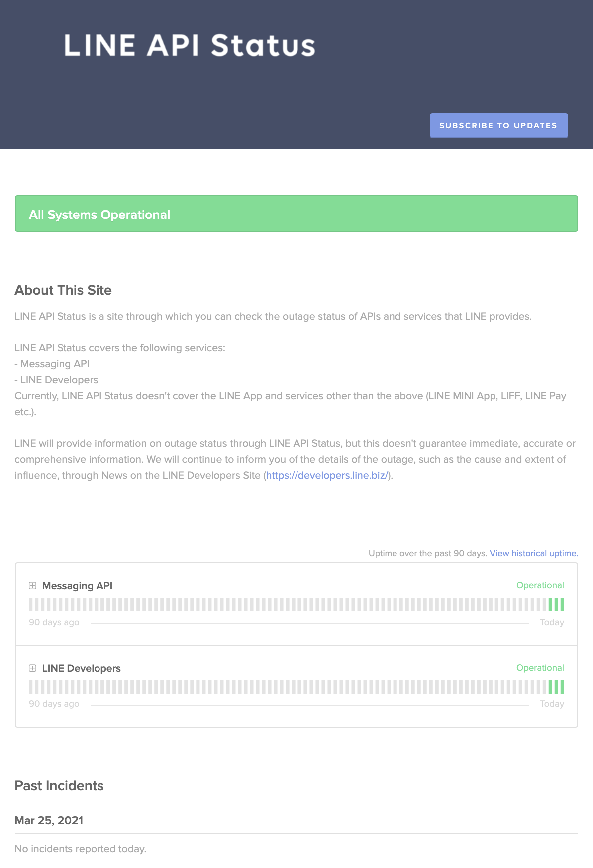Select the Mar 25, 2021 incident date

coord(49,820)
